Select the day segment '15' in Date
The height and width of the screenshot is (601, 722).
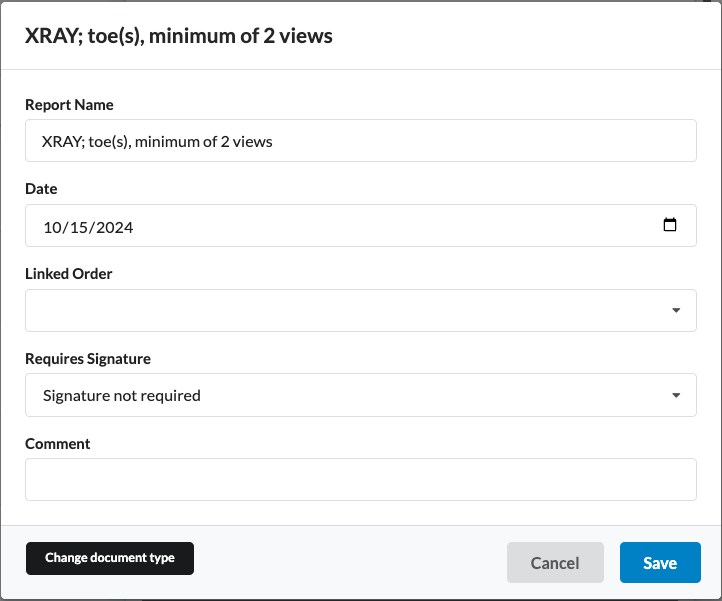pos(80,227)
